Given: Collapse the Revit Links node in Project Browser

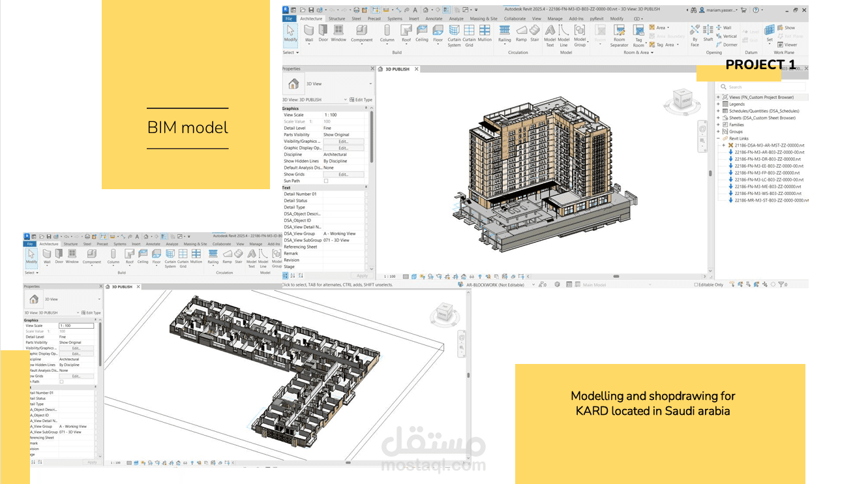Looking at the screenshot, I should 719,138.
